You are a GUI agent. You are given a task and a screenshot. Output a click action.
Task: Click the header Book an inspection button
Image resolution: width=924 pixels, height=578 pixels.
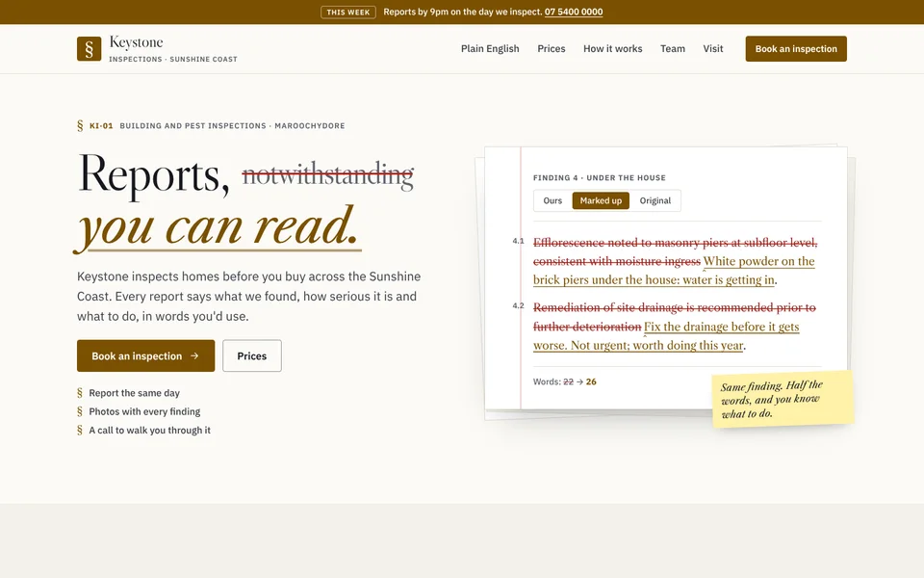point(796,49)
